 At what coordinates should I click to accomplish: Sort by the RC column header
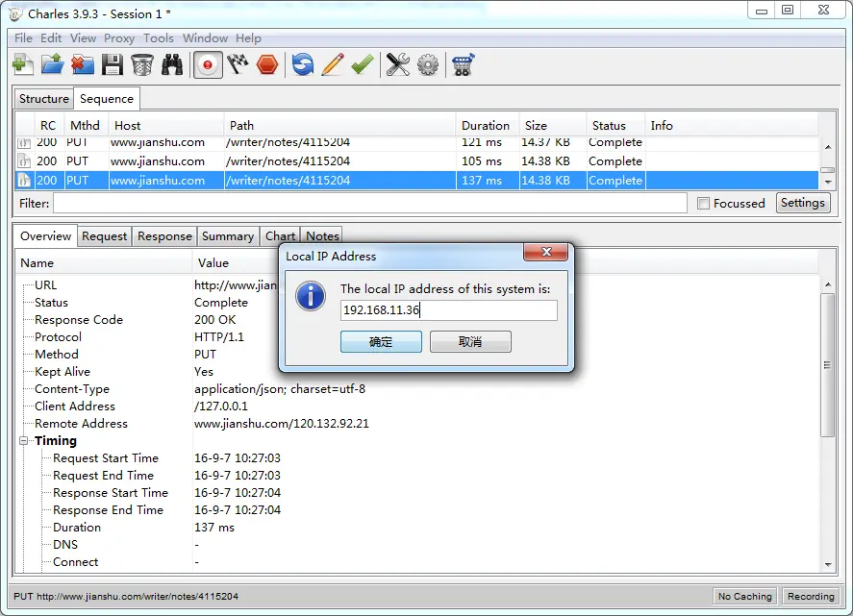(x=49, y=126)
